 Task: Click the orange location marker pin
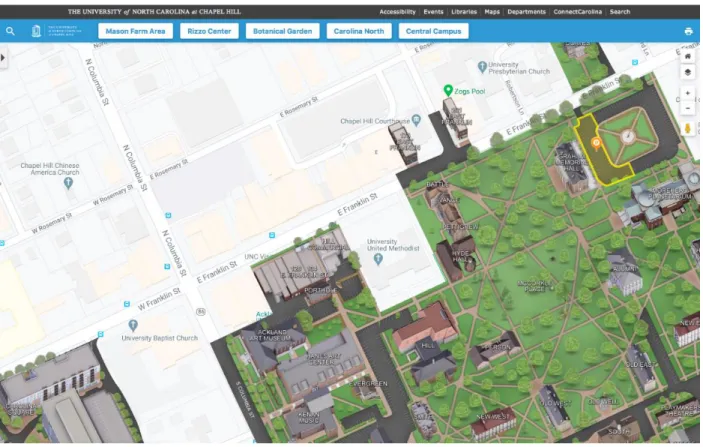[x=596, y=143]
